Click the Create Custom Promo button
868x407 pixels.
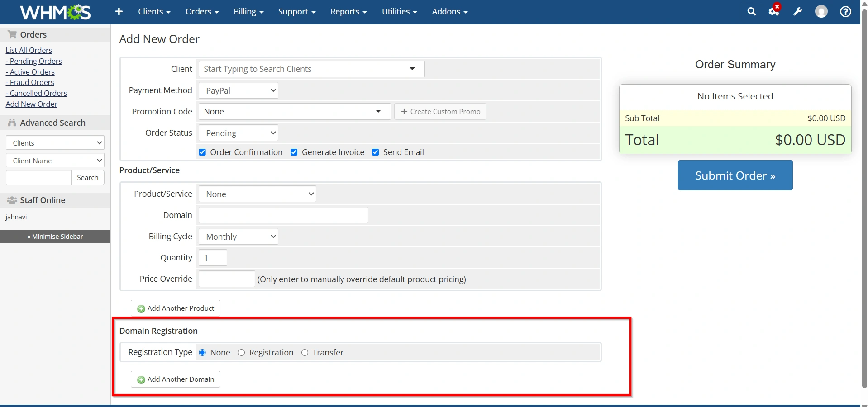pos(440,112)
